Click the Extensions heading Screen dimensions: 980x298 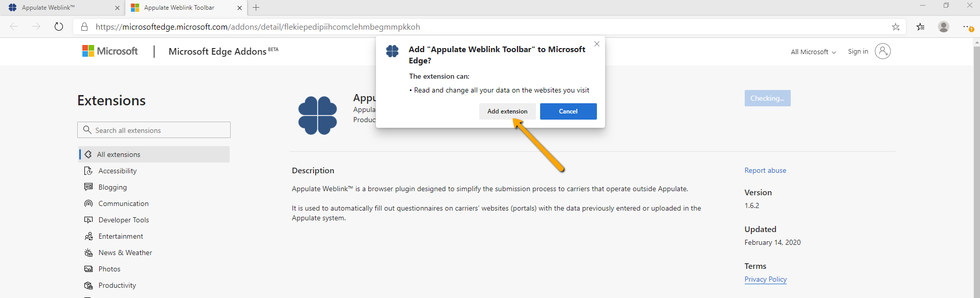112,100
